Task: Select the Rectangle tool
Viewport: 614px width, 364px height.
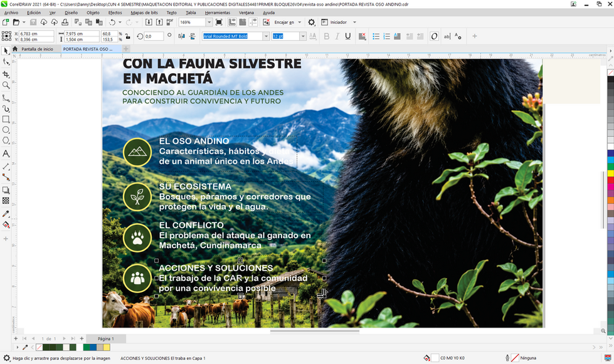Action: pyautogui.click(x=6, y=119)
